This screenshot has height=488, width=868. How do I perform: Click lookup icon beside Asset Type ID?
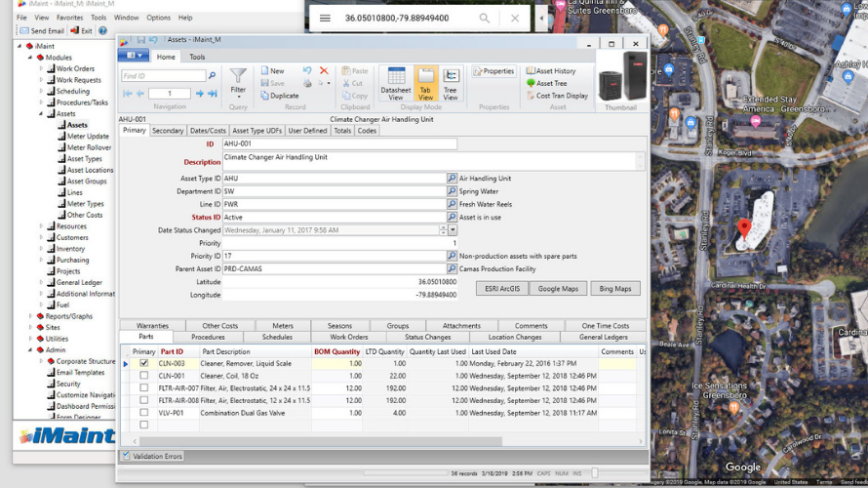452,179
